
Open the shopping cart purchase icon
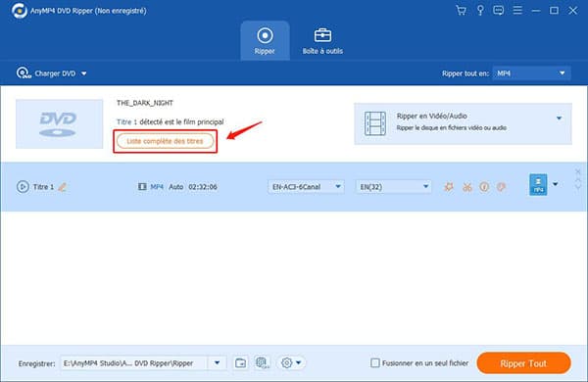tap(461, 11)
